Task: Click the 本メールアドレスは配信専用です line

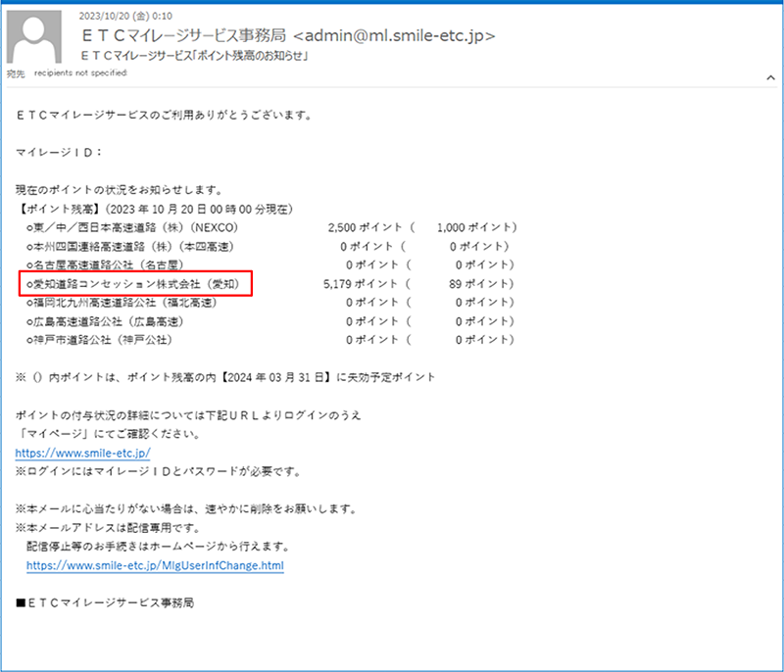Action: tap(109, 528)
